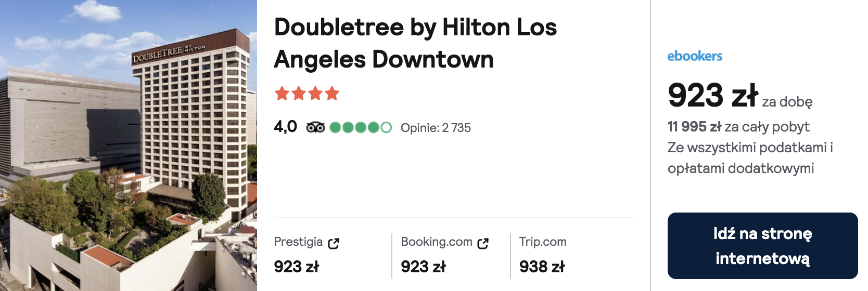Select the Trip.com offer for 938 zł
Image resolution: width=868 pixels, height=291 pixels.
tap(543, 255)
